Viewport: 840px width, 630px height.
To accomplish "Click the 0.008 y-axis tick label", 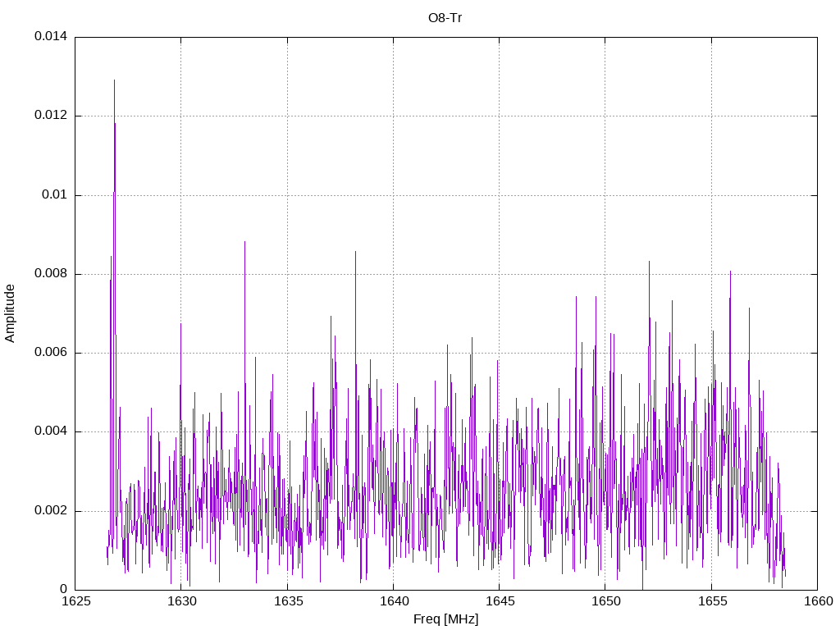I will click(50, 274).
